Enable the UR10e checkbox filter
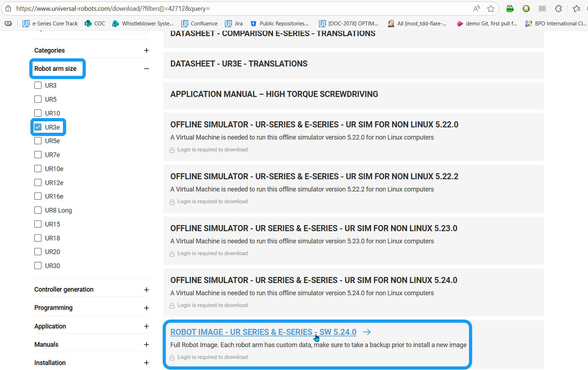The width and height of the screenshot is (588, 370). coord(38,169)
